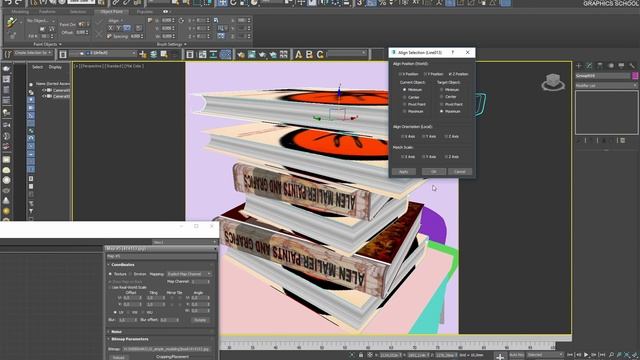The width and height of the screenshot is (640, 360).
Task: Enable Y Axis under Match Scale
Action: (424, 157)
